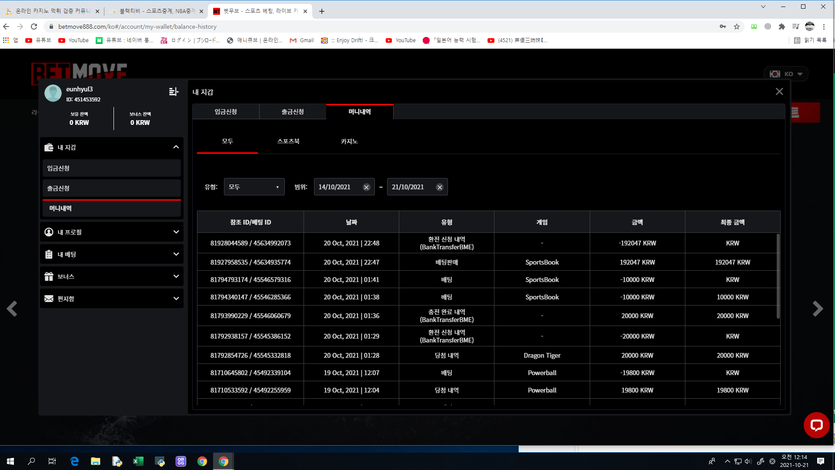This screenshot has width=835, height=470.
Task: Open Chrome extensions puzzle icon
Action: click(781, 26)
